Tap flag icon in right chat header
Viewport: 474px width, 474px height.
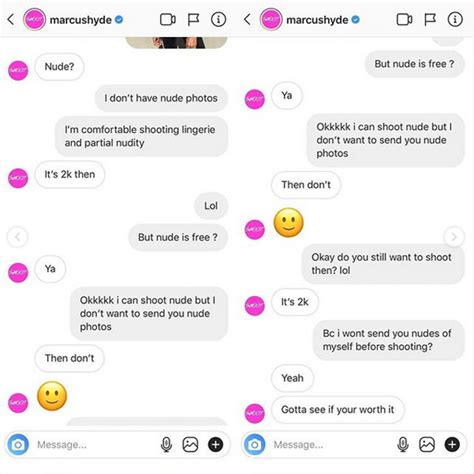pos(430,20)
